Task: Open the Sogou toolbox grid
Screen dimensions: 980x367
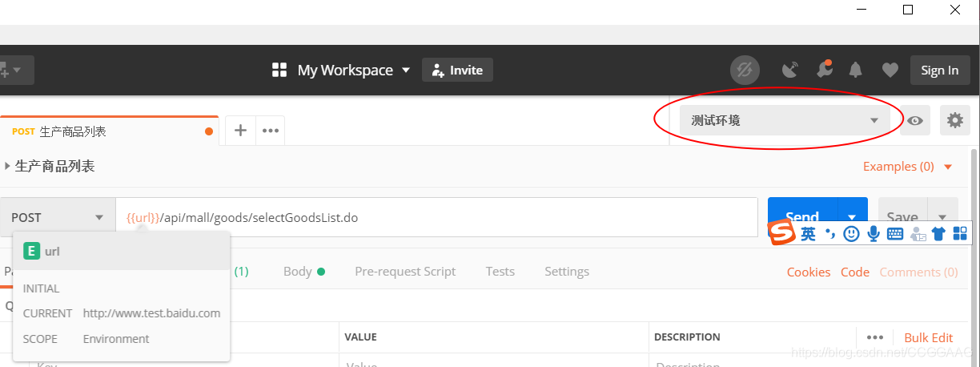Action: [959, 234]
